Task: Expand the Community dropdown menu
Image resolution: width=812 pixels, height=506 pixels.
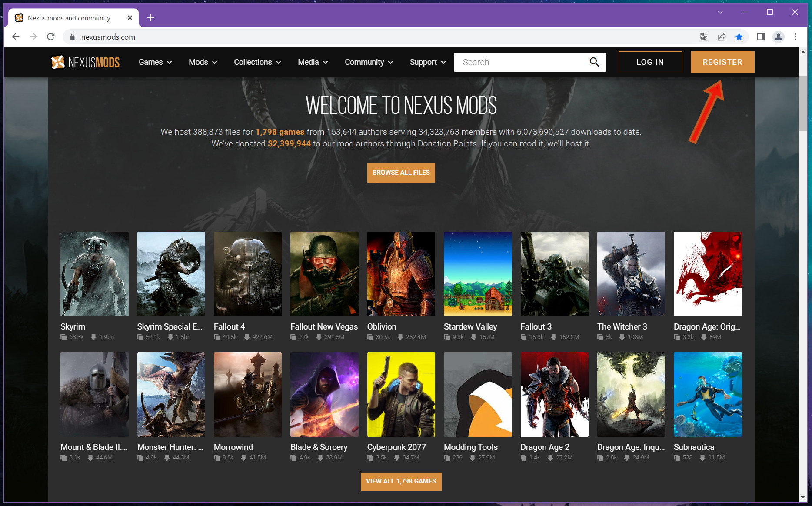Action: point(369,62)
